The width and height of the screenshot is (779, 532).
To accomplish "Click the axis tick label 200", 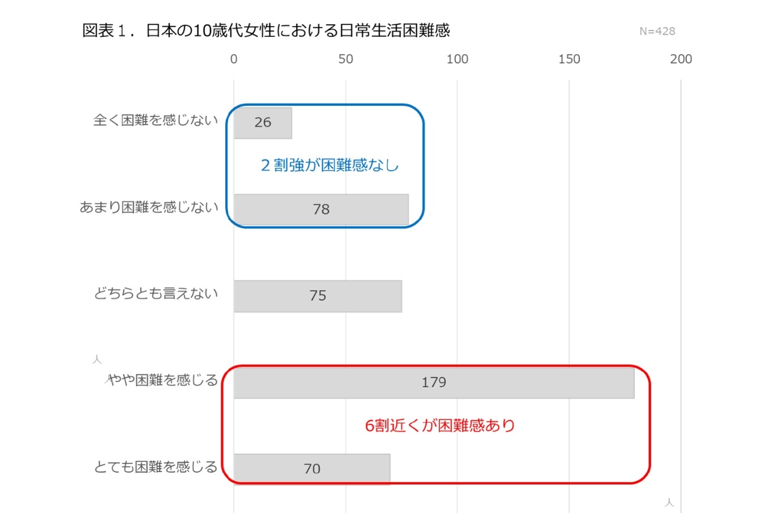I will coord(681,59).
